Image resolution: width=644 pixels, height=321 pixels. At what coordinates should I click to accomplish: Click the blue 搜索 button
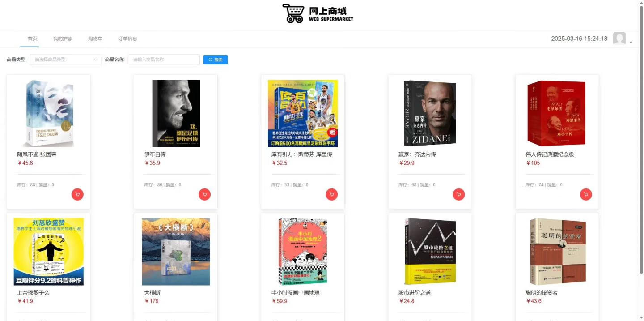tap(215, 60)
